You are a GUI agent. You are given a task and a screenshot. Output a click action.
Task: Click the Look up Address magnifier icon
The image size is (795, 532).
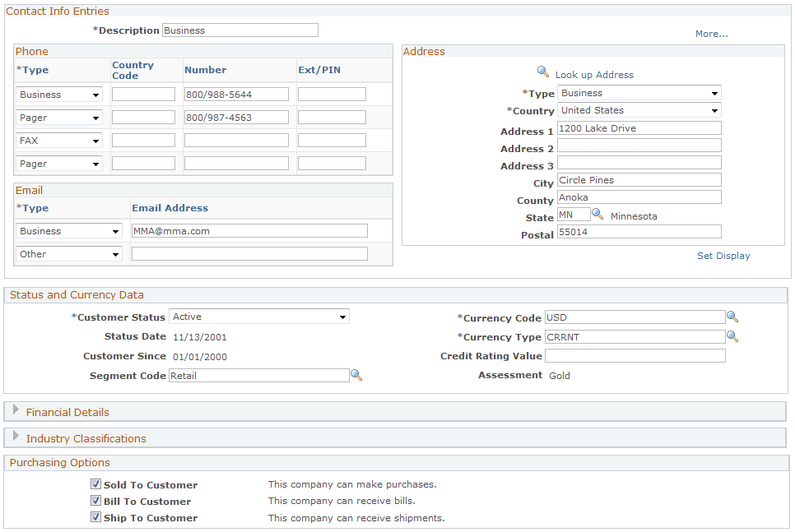[542, 72]
